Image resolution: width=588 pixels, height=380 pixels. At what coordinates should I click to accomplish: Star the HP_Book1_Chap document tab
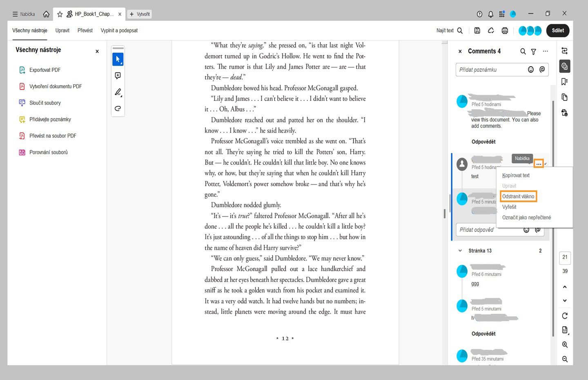pos(60,14)
